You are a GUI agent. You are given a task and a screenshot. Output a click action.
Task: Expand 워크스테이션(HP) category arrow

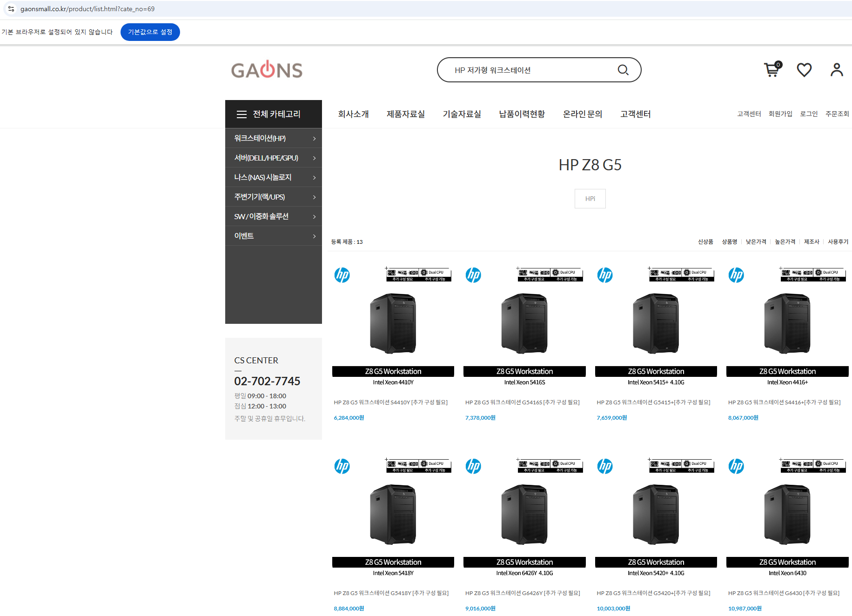[x=315, y=139]
